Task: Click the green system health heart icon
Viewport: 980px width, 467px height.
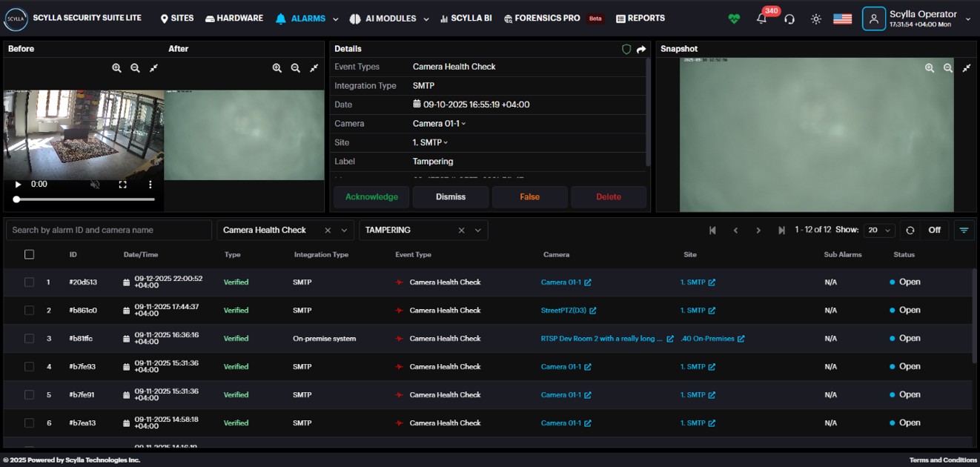Action: tap(734, 19)
